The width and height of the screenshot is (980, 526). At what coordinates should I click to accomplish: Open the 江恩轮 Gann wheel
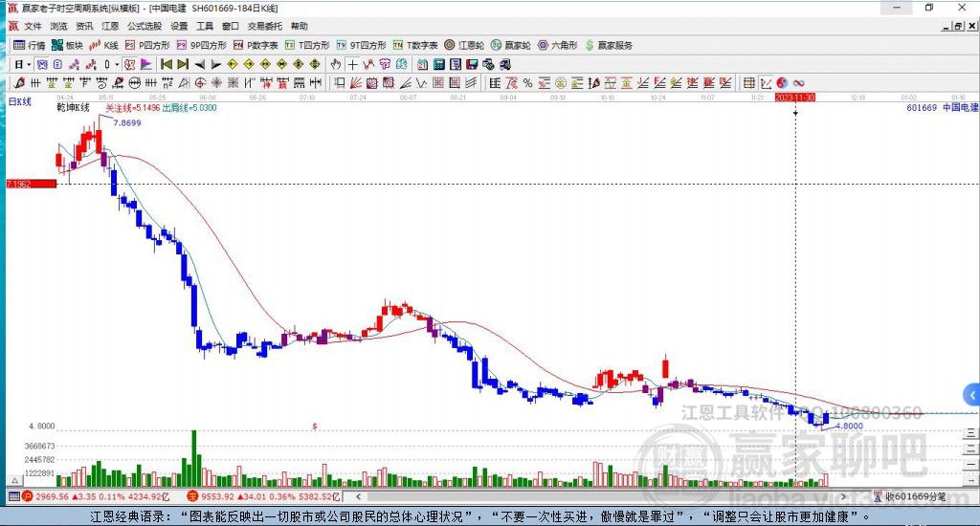[464, 45]
